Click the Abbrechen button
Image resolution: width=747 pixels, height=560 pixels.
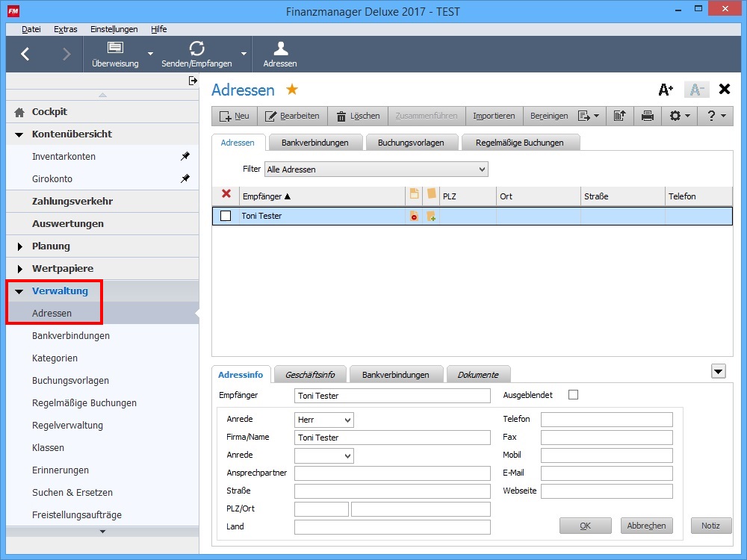646,526
